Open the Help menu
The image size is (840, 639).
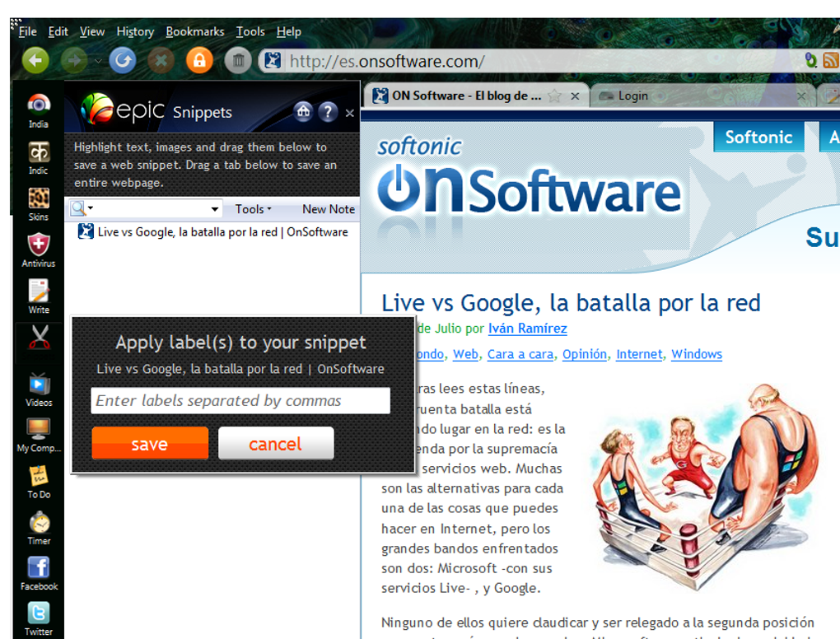tap(289, 31)
